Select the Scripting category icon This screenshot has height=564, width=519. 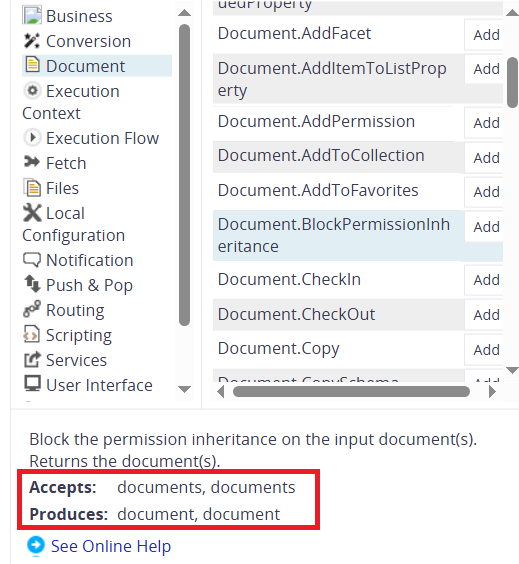(32, 334)
